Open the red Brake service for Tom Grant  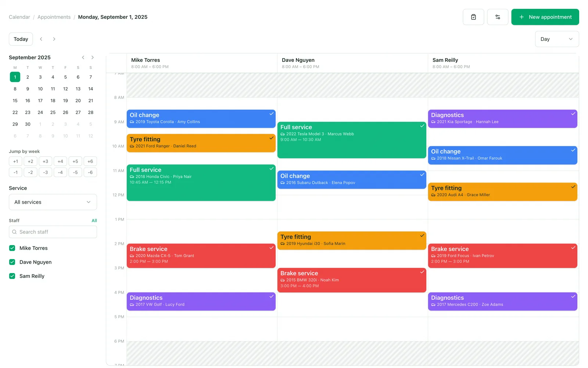pos(201,256)
